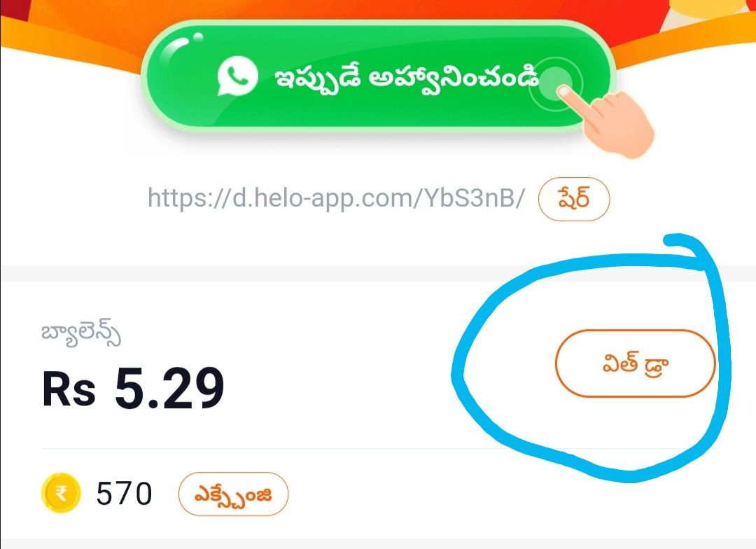Tap the gold rupee coin icon
Screen dimensions: 756x549
[61, 492]
